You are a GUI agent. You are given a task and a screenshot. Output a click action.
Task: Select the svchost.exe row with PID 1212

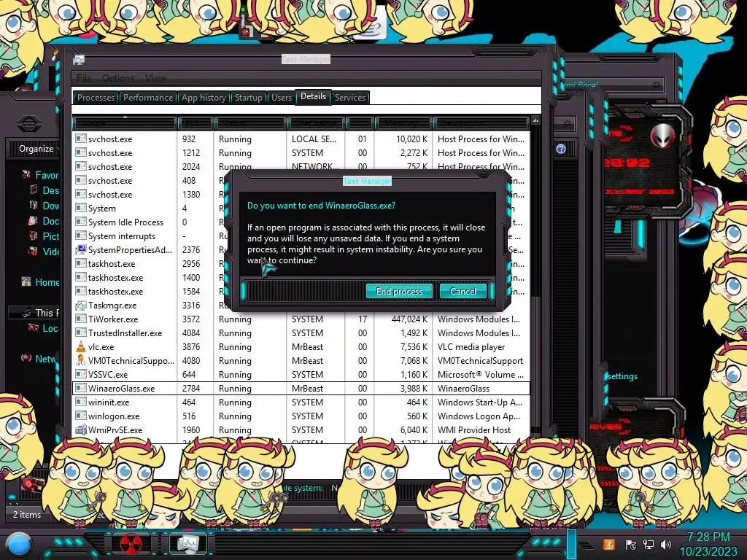(301, 153)
